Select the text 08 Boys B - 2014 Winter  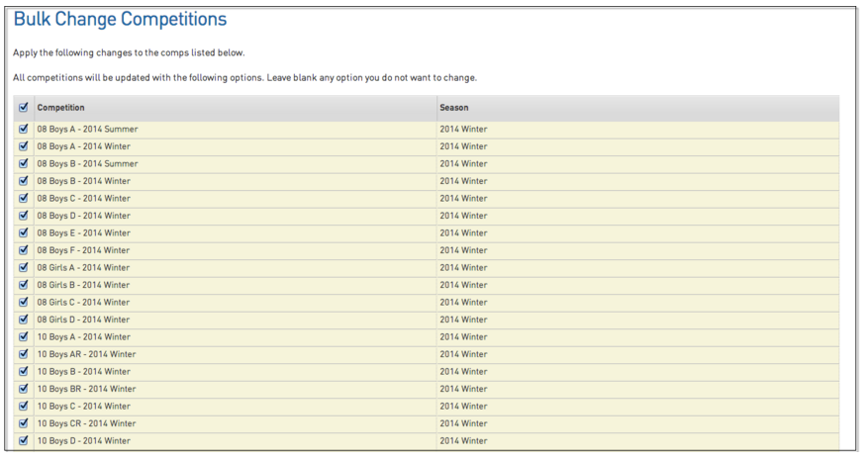pos(83,181)
